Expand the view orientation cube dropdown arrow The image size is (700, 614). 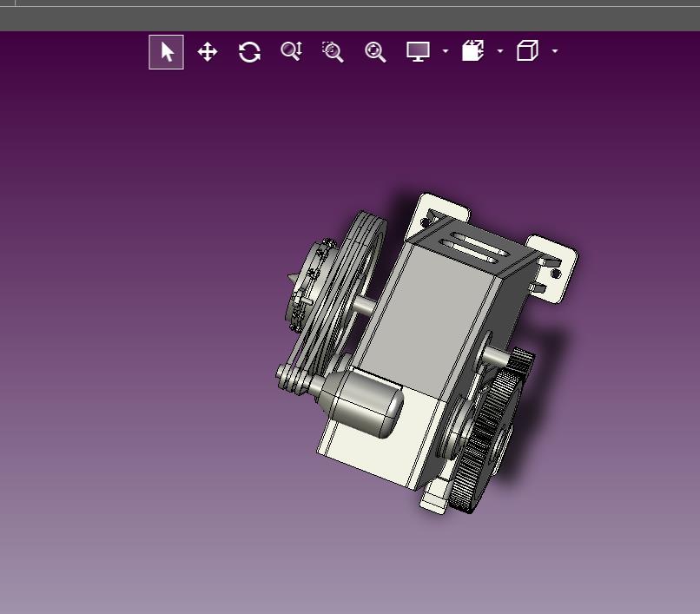coord(555,51)
